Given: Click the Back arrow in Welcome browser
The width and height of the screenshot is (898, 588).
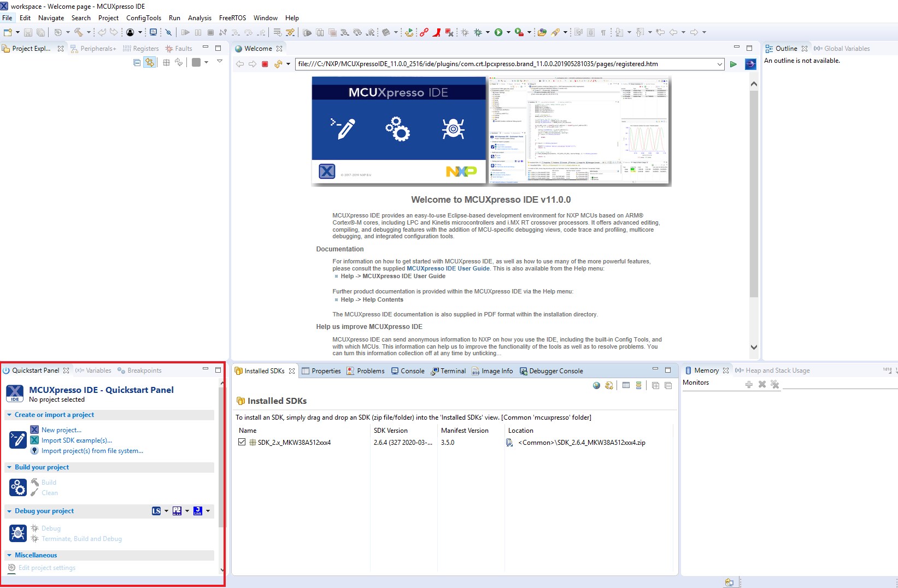Looking at the screenshot, I should [240, 64].
